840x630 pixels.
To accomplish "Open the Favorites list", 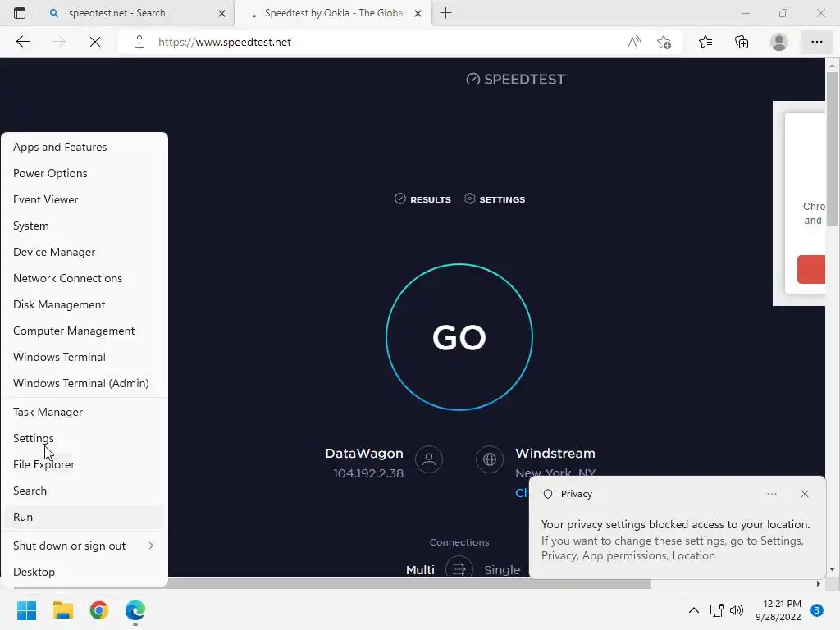I will click(x=705, y=42).
